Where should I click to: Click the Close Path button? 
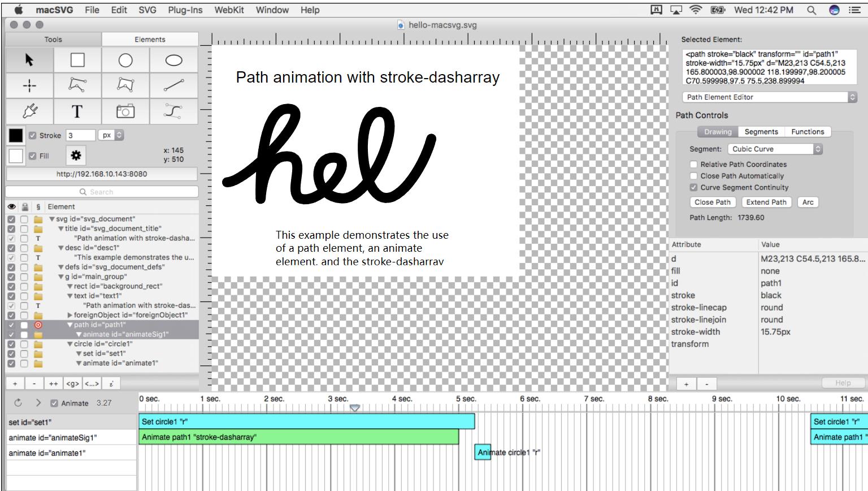[x=712, y=202]
